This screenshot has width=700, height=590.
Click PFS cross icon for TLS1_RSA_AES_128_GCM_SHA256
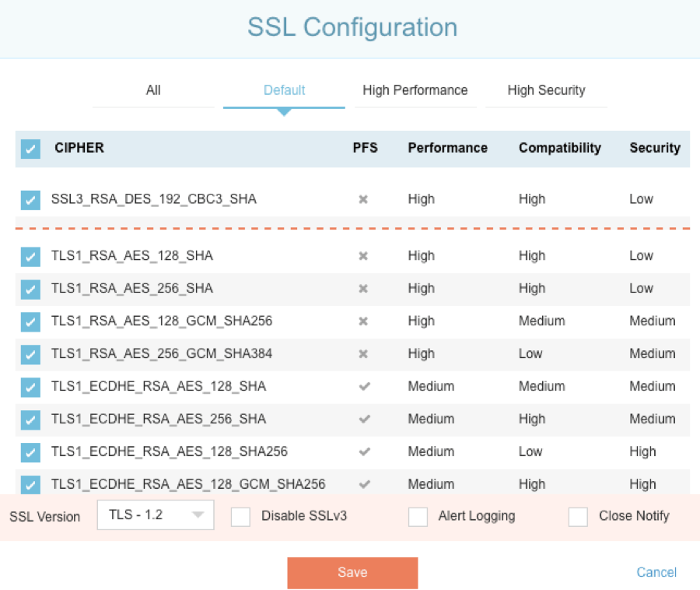click(362, 321)
